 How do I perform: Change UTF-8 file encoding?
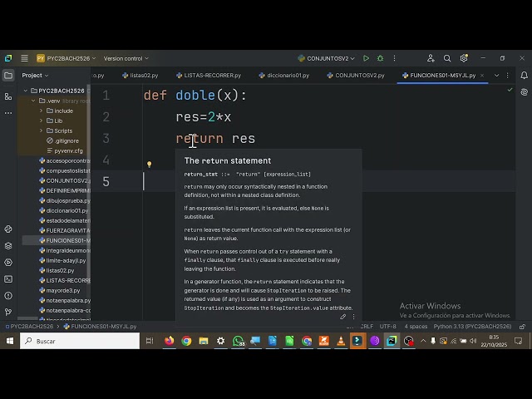(388, 327)
